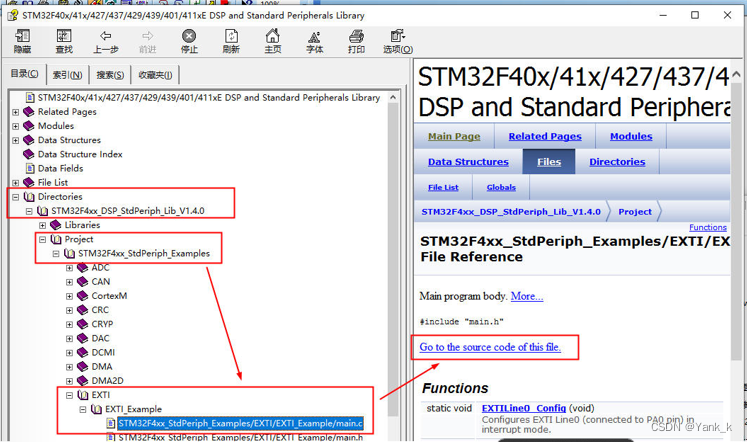Collapse the Directories tree node

pyautogui.click(x=16, y=197)
